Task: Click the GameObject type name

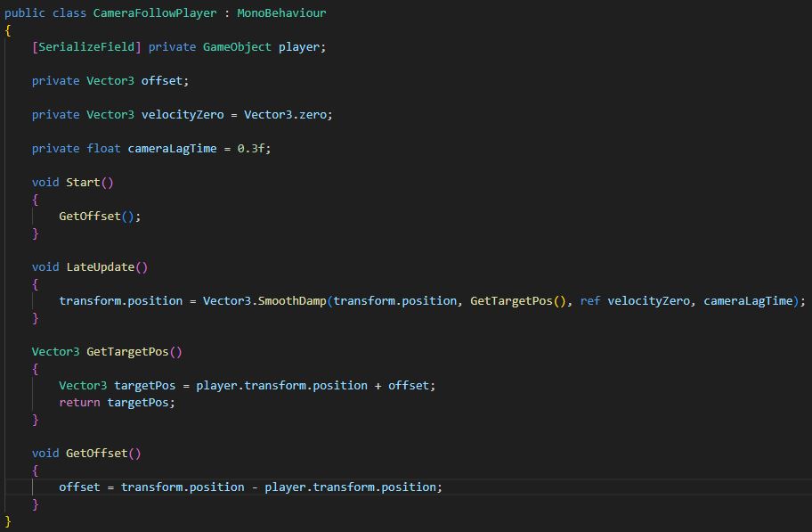Action: point(237,47)
